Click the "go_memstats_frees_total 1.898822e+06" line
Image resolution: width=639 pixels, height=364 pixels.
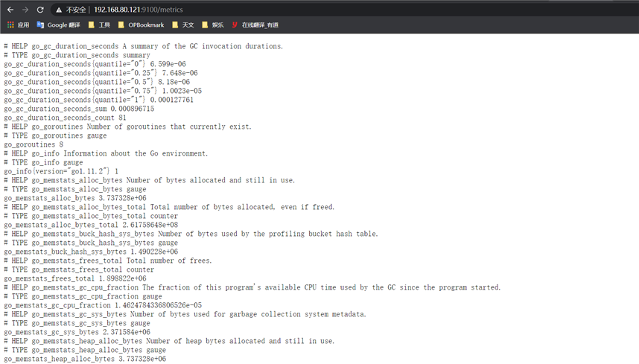click(75, 279)
